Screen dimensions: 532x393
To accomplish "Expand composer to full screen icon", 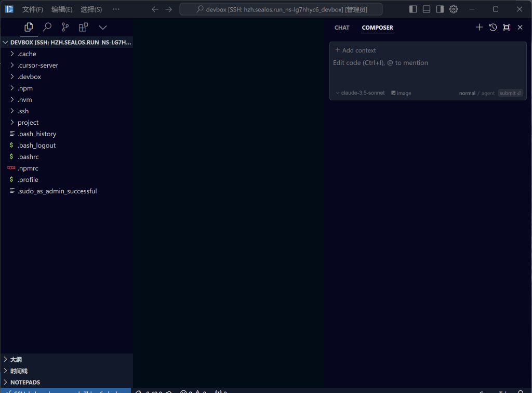I will (507, 27).
